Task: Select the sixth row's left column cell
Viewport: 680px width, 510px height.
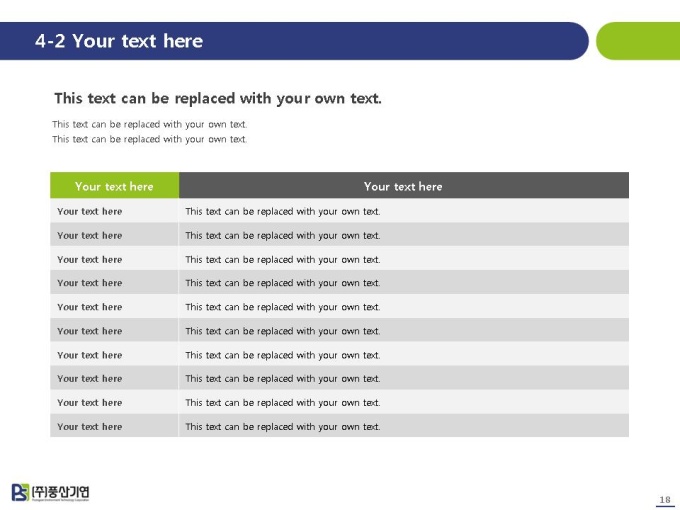Action: click(x=114, y=331)
